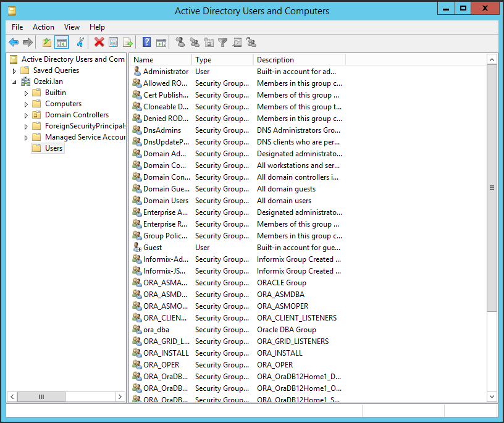Sort by the Description column header

(x=299, y=60)
